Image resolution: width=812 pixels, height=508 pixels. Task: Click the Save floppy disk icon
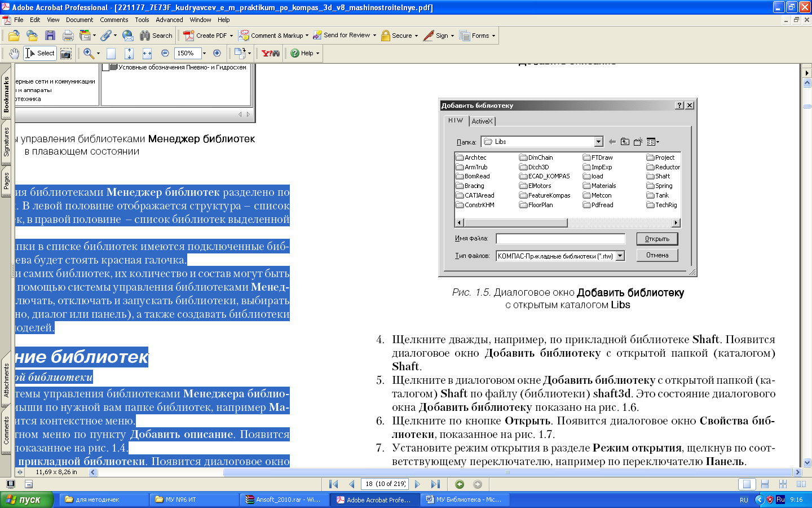click(50, 36)
